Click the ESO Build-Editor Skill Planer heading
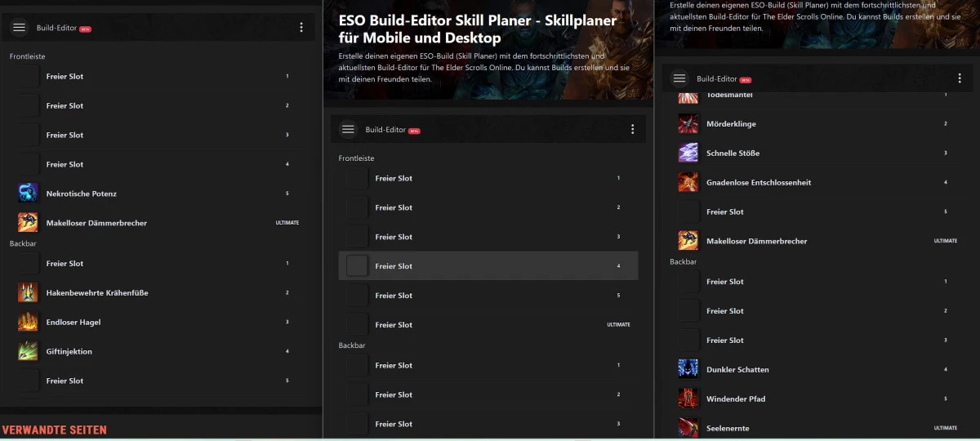Image resolution: width=980 pixels, height=441 pixels. [x=477, y=29]
